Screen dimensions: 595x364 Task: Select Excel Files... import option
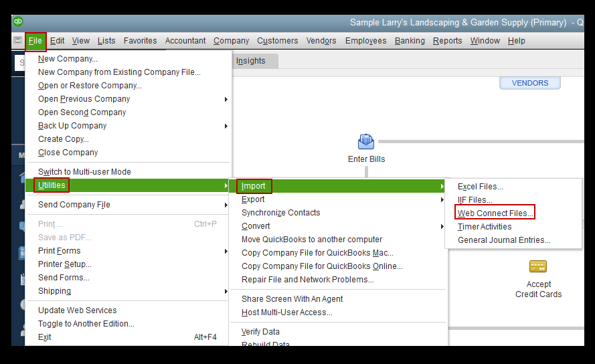click(514, 187)
